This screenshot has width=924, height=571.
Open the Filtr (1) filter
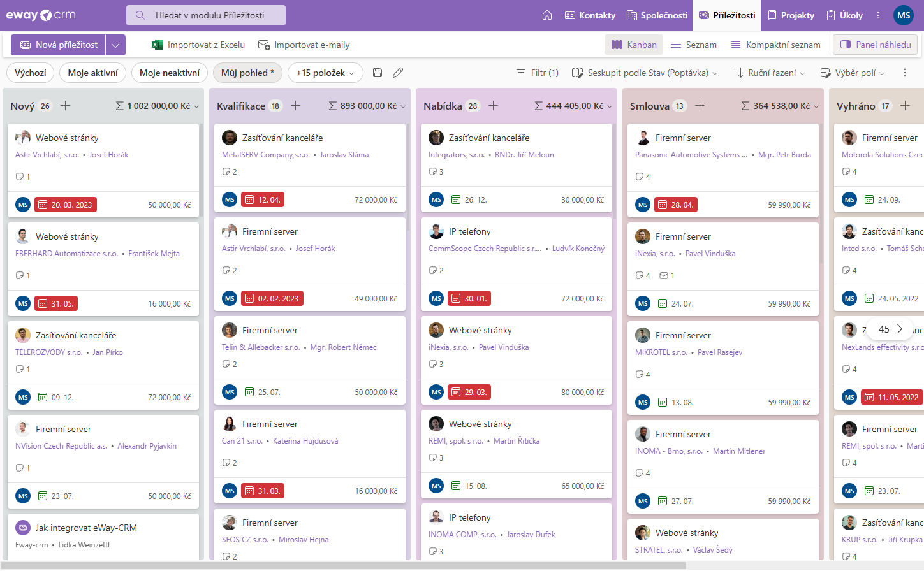click(538, 73)
